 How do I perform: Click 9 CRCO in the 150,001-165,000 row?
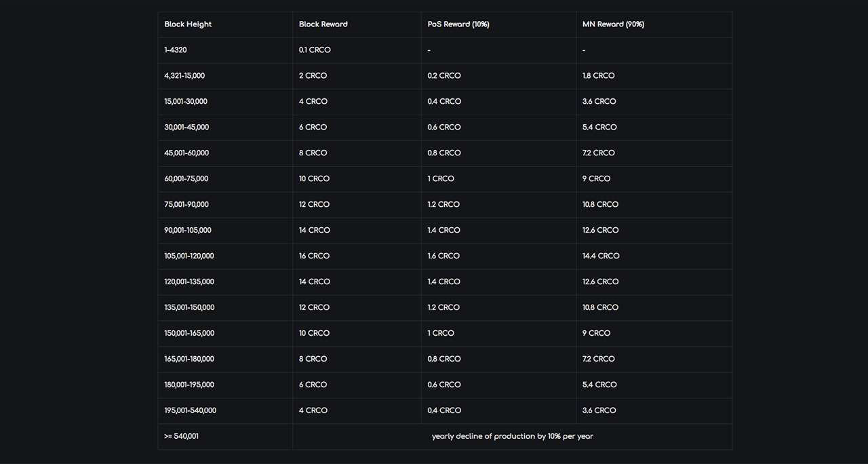pyautogui.click(x=654, y=334)
